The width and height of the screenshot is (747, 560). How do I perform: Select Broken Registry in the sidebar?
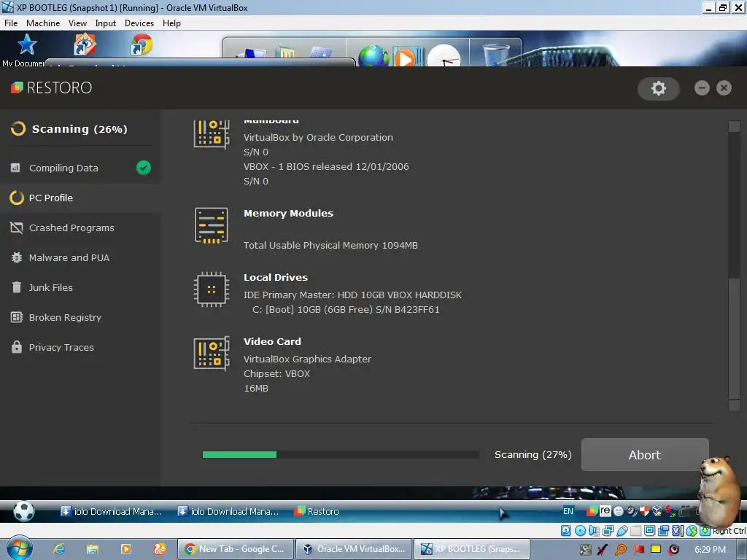80,317
